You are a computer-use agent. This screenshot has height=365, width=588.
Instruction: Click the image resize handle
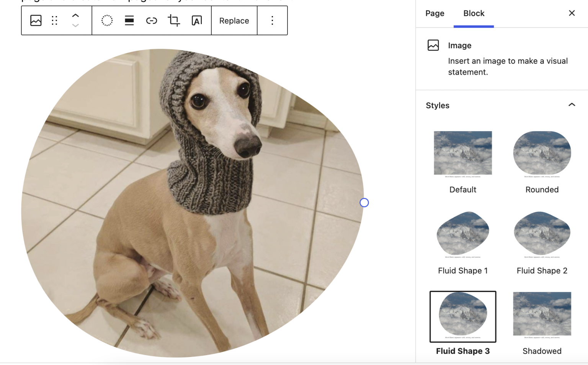click(364, 202)
